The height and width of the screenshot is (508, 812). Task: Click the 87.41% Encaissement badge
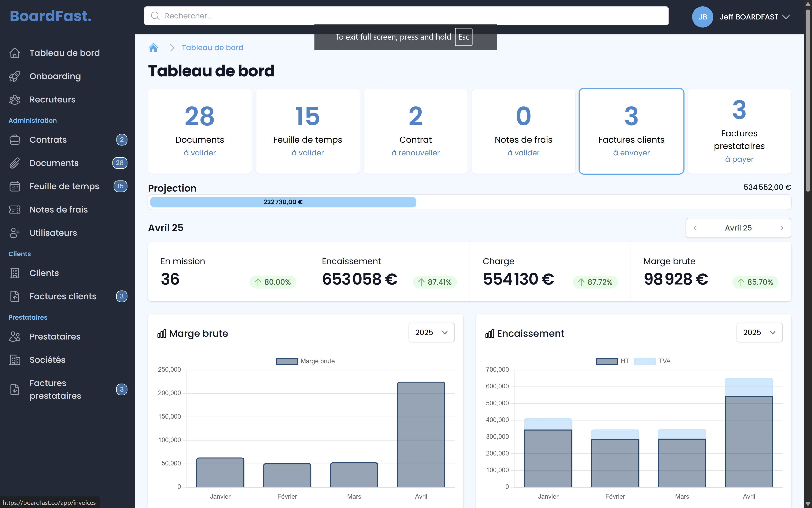point(435,282)
